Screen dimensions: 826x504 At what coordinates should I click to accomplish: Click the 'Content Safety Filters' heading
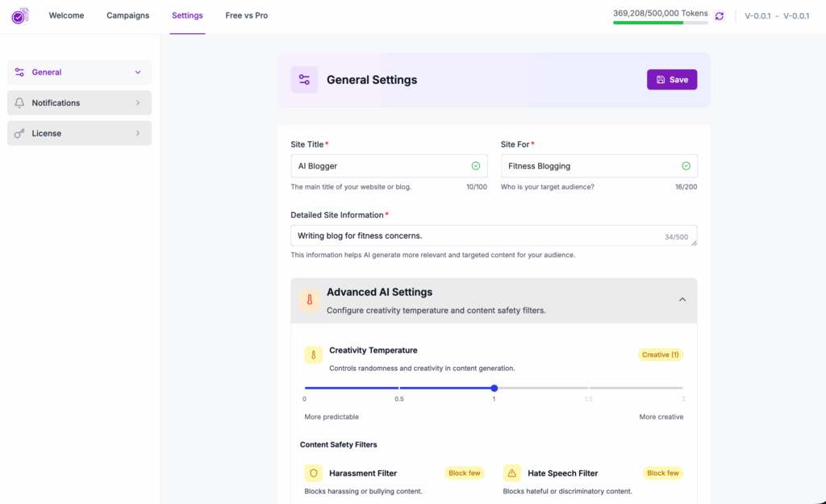click(338, 444)
